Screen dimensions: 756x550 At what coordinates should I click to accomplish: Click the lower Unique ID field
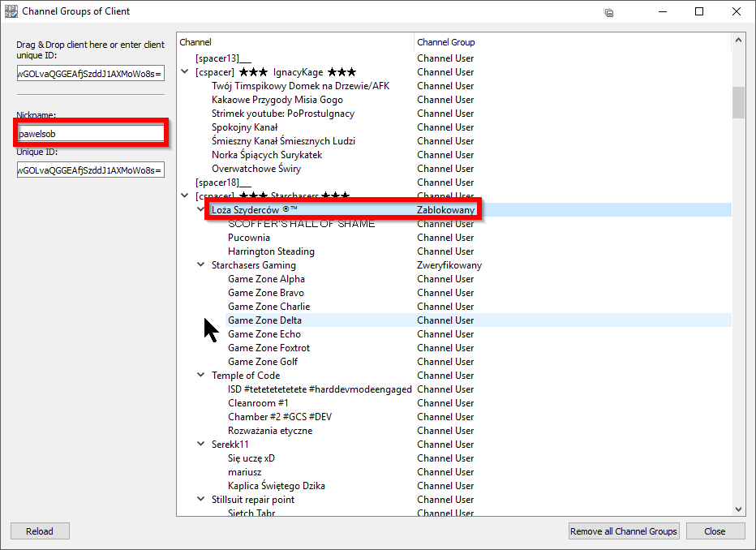click(90, 170)
